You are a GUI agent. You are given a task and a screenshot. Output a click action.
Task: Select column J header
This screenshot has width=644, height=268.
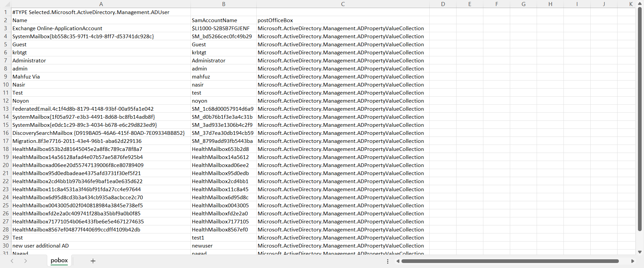604,4
